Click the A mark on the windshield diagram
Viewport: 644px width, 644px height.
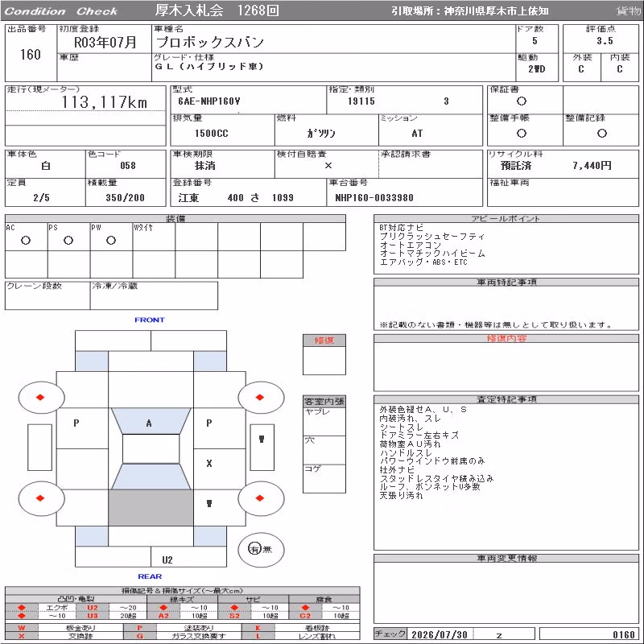click(149, 423)
